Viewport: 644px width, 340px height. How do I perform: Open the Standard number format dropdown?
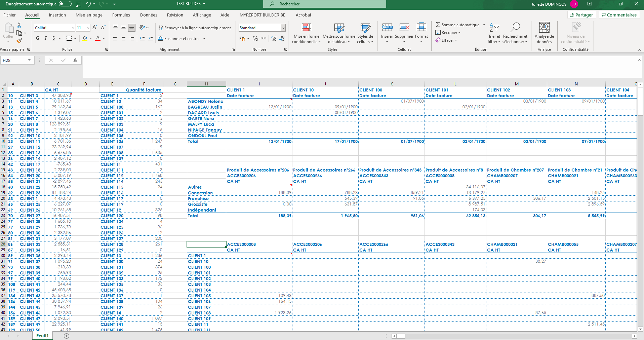coord(283,28)
